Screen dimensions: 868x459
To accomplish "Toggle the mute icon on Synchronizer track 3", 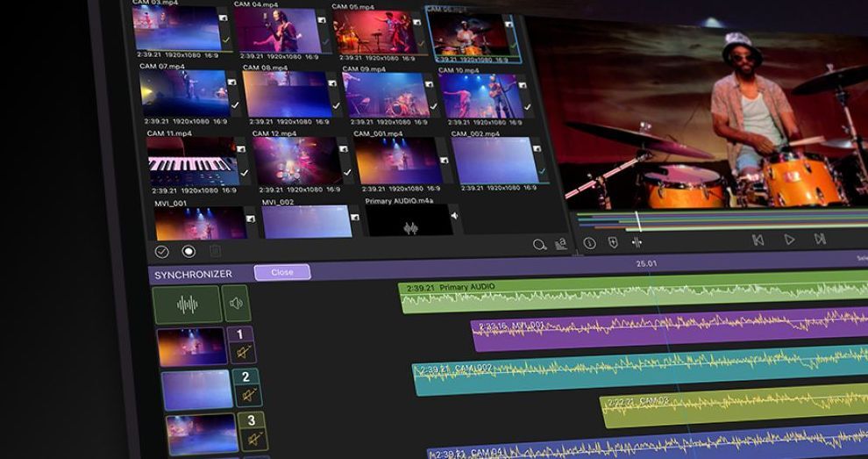I will pos(254,439).
